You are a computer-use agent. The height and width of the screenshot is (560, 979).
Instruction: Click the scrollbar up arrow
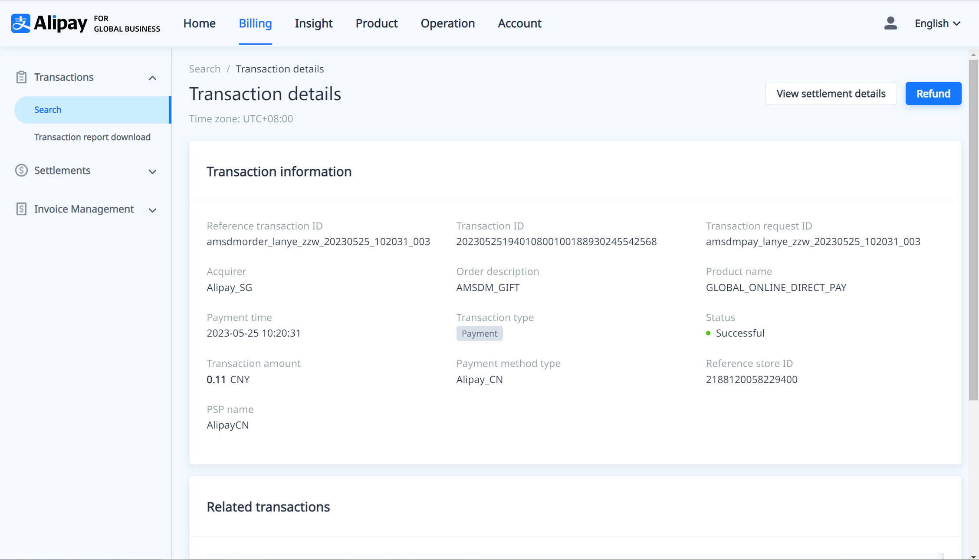pyautogui.click(x=973, y=55)
